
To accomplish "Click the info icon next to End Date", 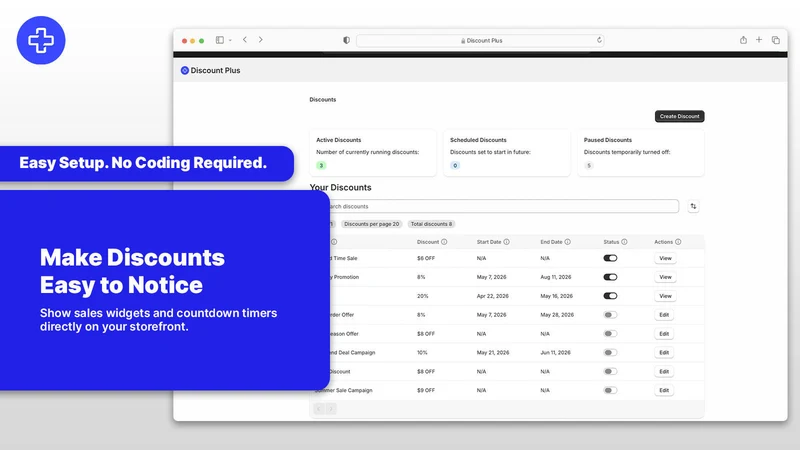I will (x=567, y=242).
